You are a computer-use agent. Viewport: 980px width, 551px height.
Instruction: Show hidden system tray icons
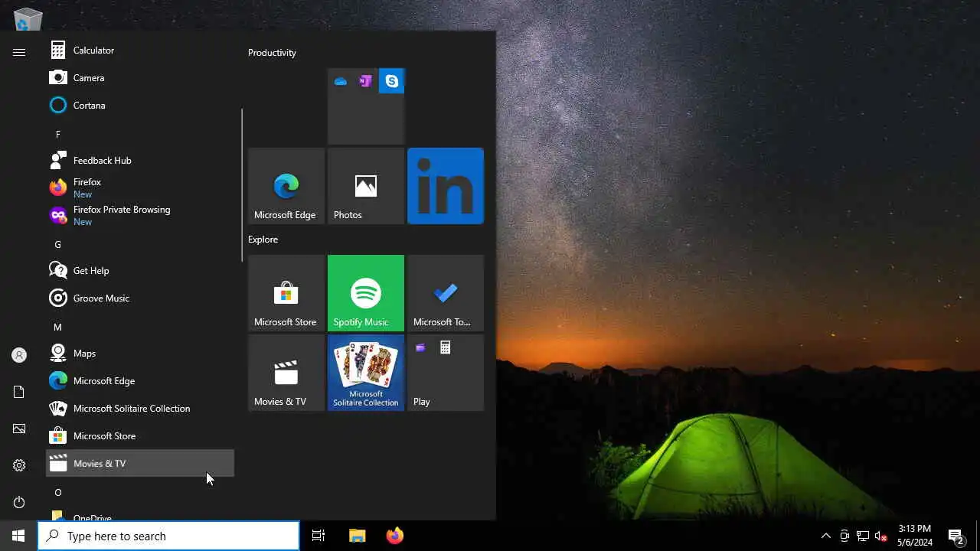(825, 536)
